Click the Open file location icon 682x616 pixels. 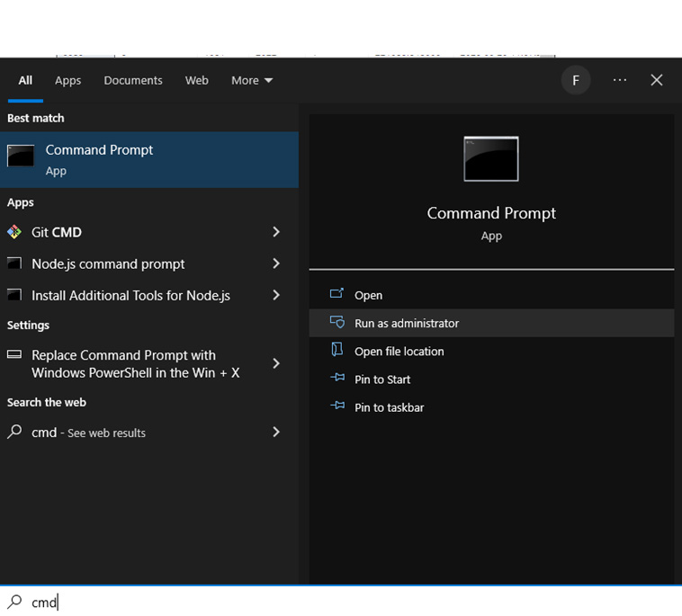337,350
